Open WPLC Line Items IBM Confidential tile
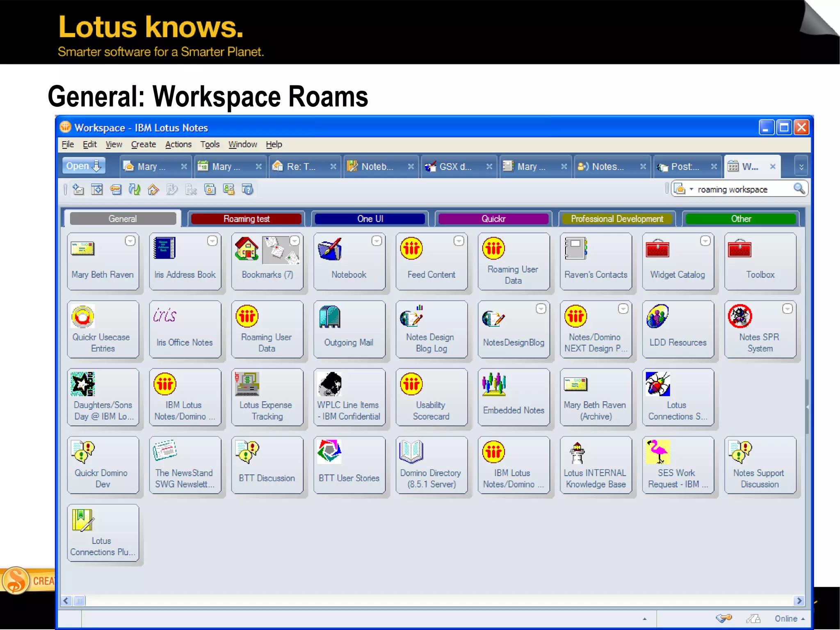Viewport: 840px width, 630px height. [349, 397]
